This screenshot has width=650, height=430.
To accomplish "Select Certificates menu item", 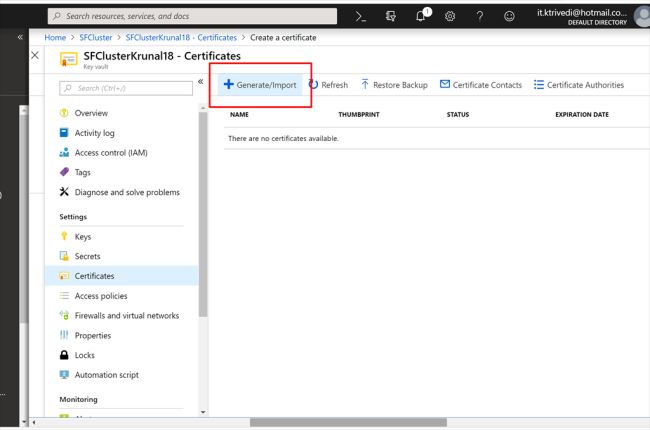I will pyautogui.click(x=121, y=276).
